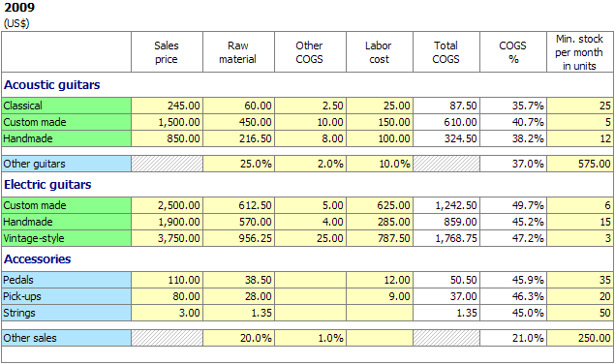Select Vintage-style raw material 956.25

[x=239, y=238]
